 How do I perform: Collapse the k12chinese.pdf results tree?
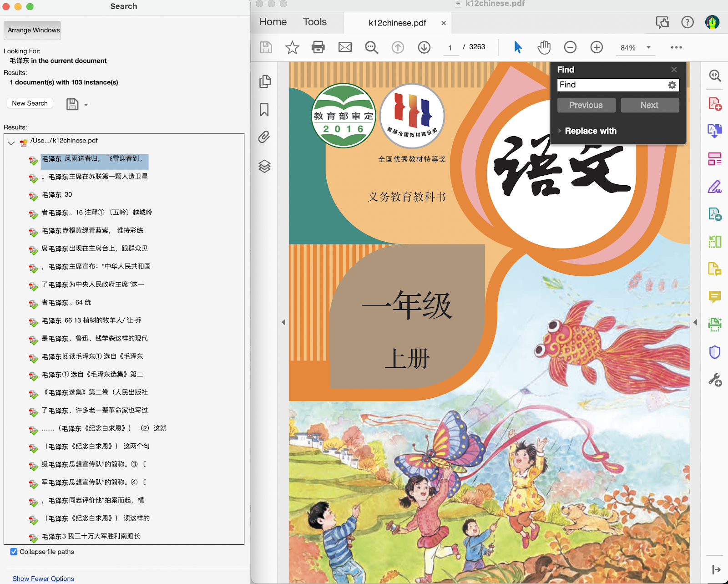coord(11,143)
